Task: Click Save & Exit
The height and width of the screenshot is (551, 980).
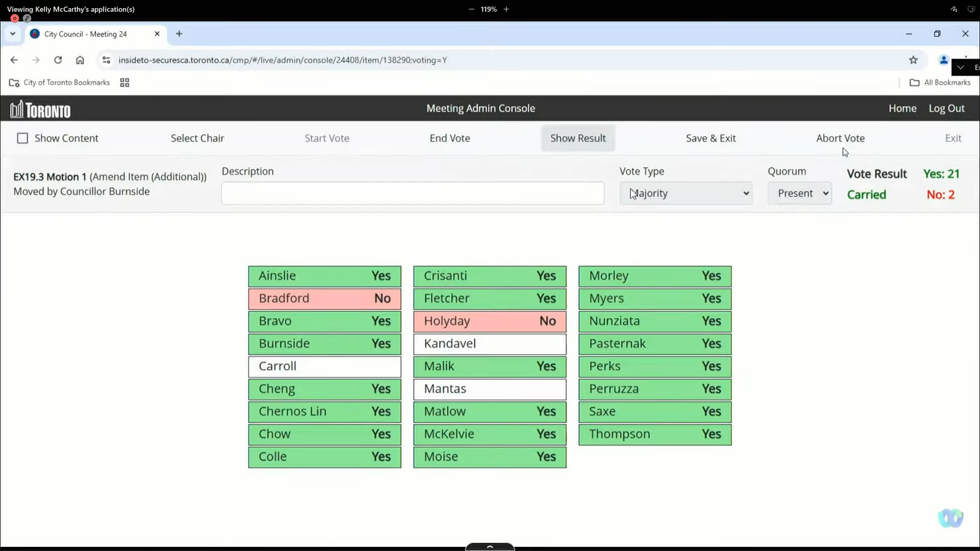Action: (710, 138)
